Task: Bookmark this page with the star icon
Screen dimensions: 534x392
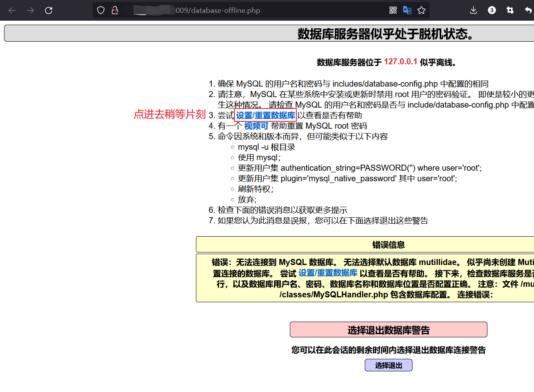Action: pos(421,10)
